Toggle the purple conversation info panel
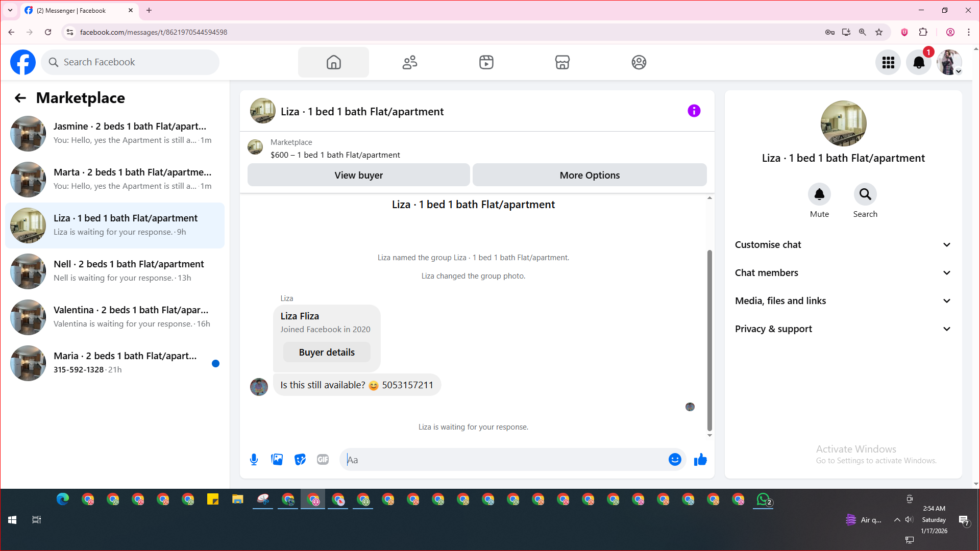This screenshot has height=551, width=980. (694, 111)
